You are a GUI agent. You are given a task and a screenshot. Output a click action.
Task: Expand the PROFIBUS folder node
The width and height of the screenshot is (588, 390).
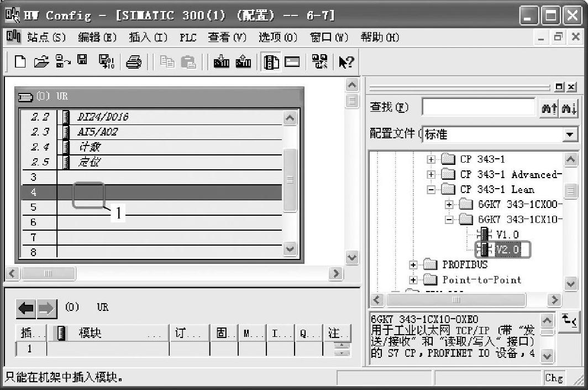[413, 265]
